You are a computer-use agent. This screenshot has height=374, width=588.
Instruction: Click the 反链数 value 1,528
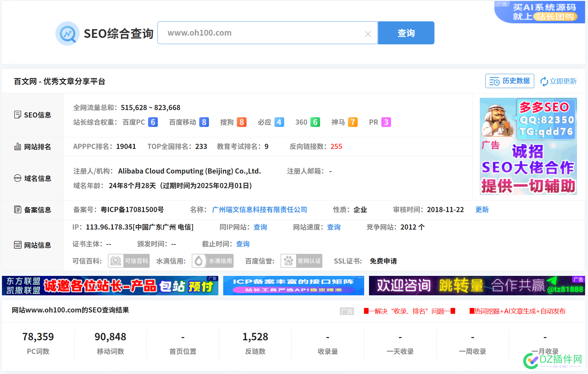tap(255, 337)
